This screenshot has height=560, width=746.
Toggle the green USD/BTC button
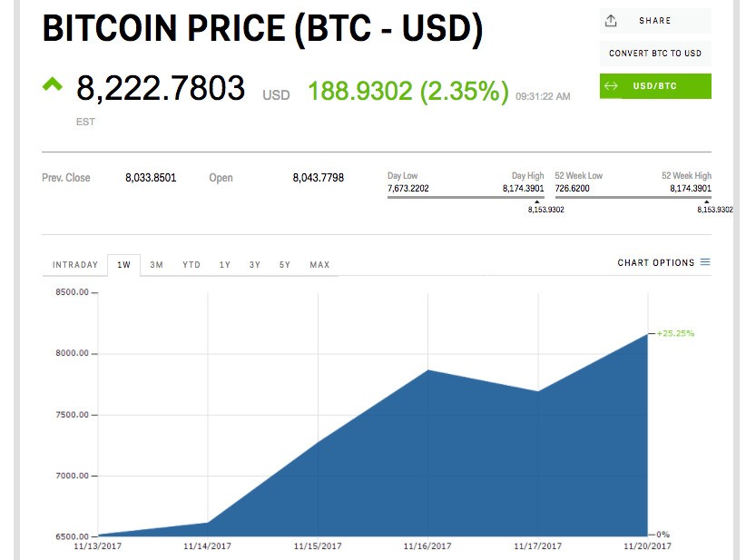(655, 86)
